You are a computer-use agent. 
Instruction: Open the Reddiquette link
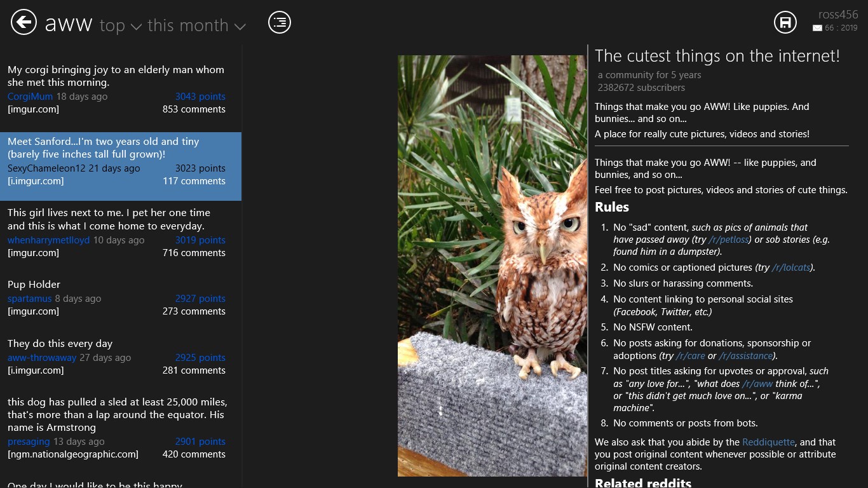(768, 442)
